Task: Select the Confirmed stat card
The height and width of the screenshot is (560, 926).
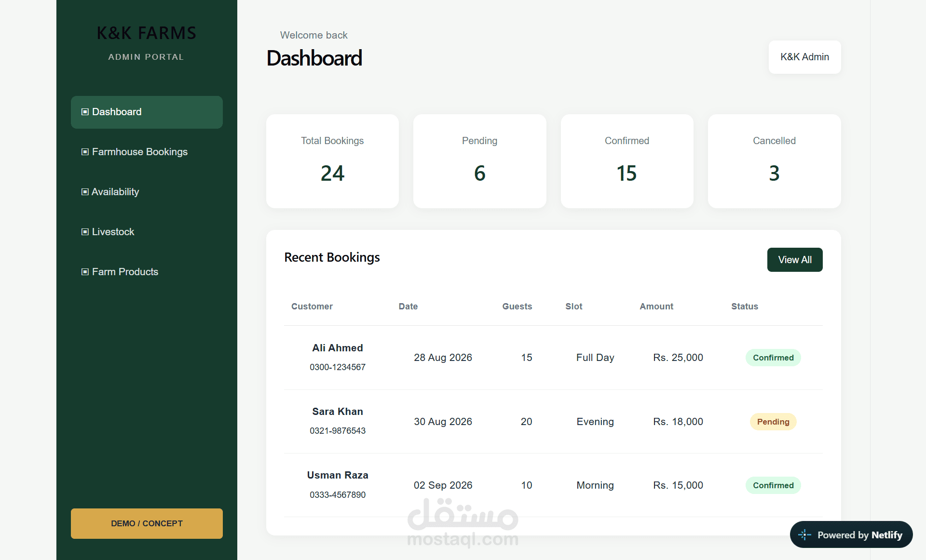Action: tap(627, 161)
